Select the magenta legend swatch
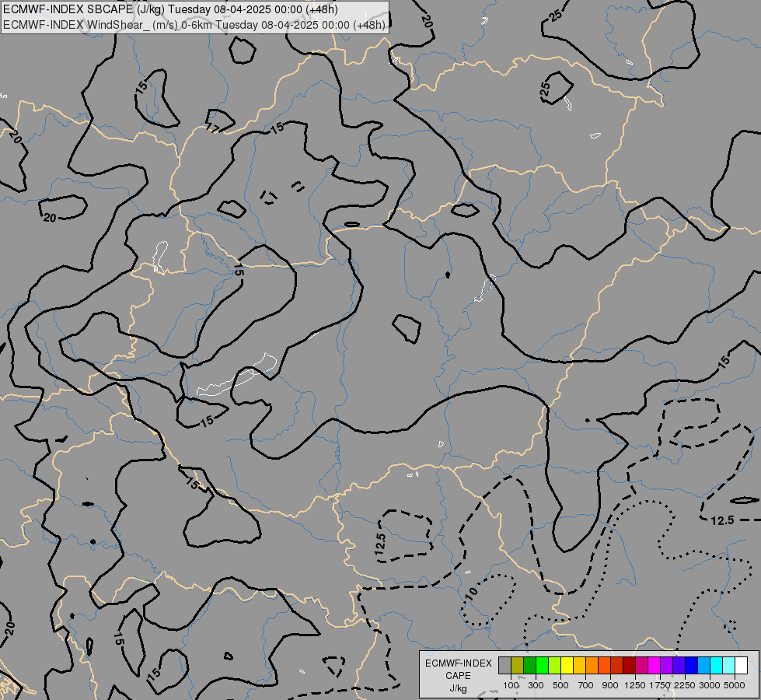 [x=655, y=665]
